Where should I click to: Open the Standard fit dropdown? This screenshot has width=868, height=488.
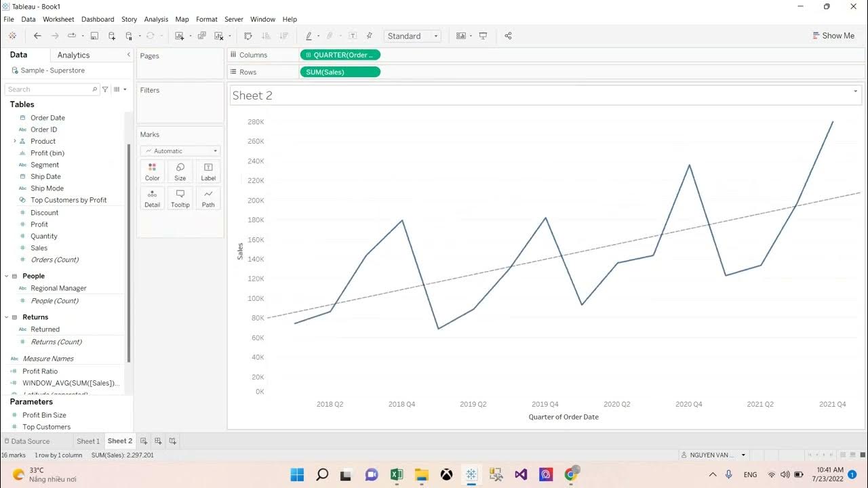[x=412, y=36]
